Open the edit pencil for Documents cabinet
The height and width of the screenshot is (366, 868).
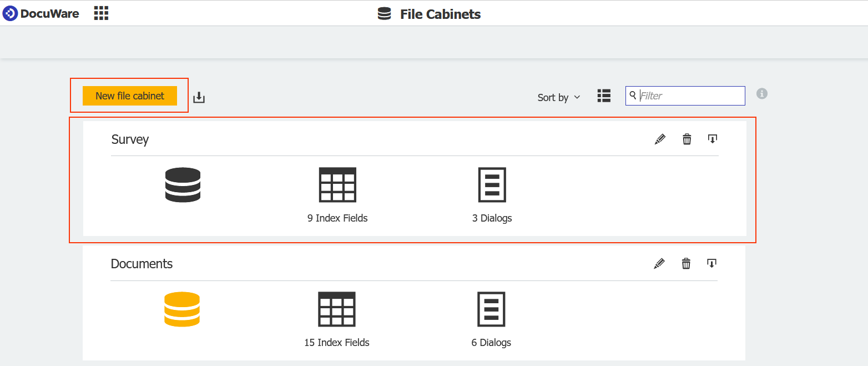(659, 263)
